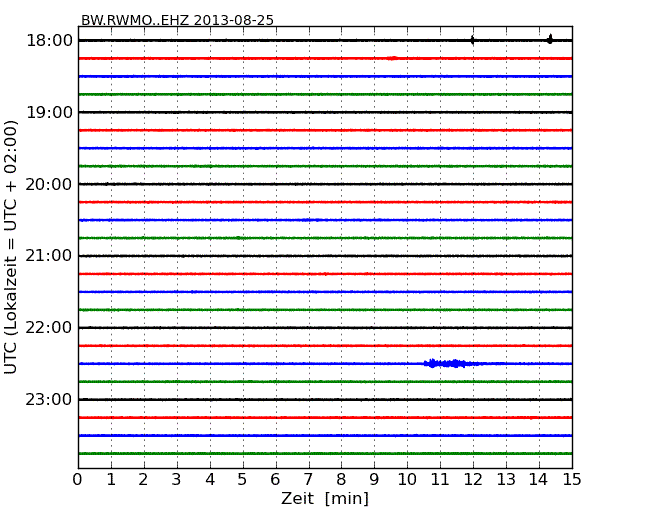The width and height of the screenshot is (650, 520).
Task: Click x-axis tick label 13
Action: 506,480
